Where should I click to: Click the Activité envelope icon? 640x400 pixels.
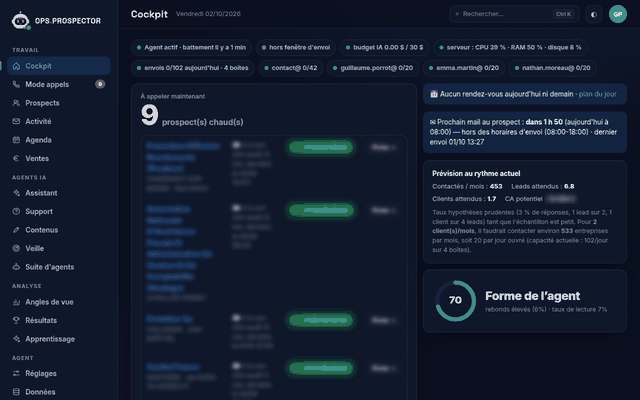(16, 121)
